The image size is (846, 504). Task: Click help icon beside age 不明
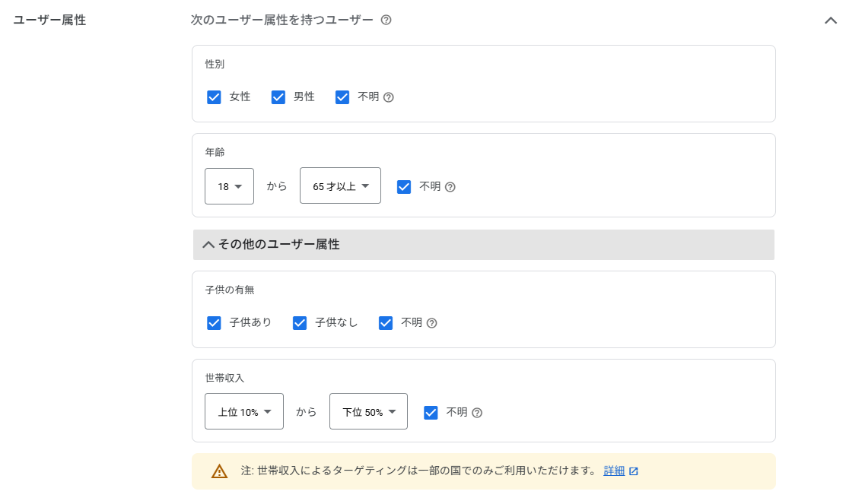pyautogui.click(x=450, y=187)
